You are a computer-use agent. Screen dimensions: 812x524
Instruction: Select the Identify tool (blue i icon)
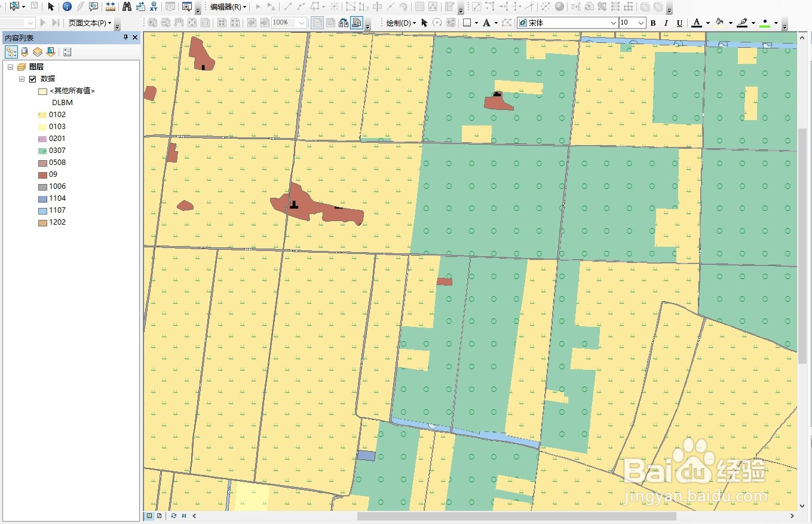(66, 7)
